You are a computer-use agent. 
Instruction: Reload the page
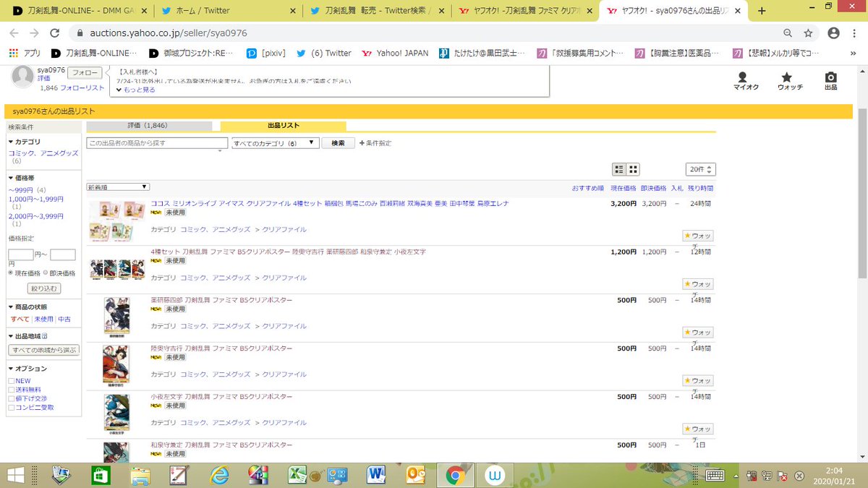[x=56, y=33]
